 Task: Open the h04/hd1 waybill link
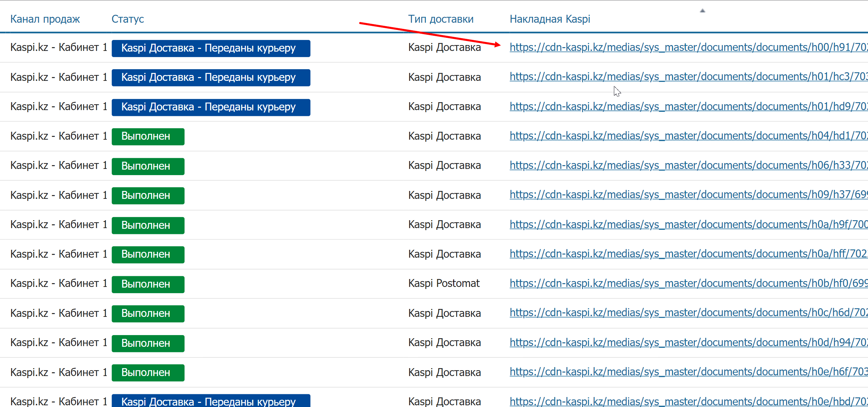[688, 136]
